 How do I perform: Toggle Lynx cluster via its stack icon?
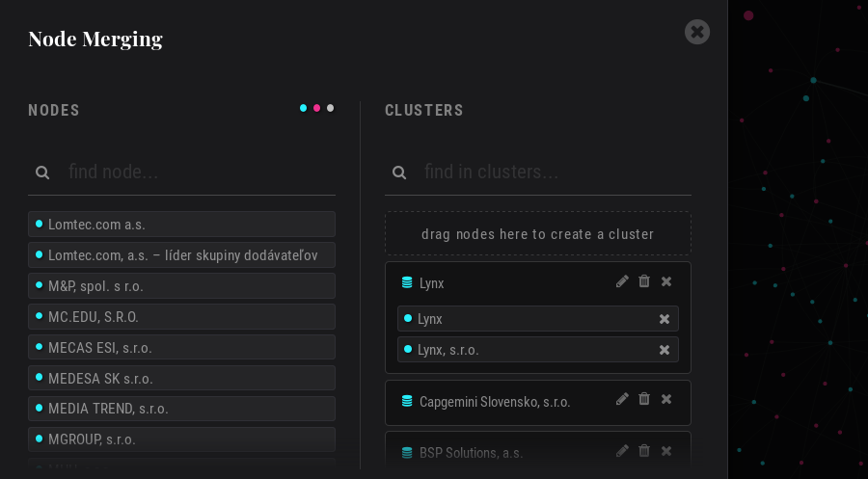point(407,282)
